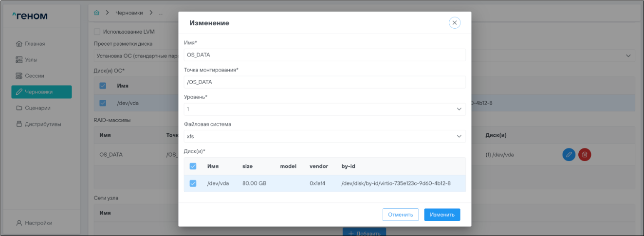
Task: Toggle select-all checkbox in dialog disk table
Action: [193, 166]
